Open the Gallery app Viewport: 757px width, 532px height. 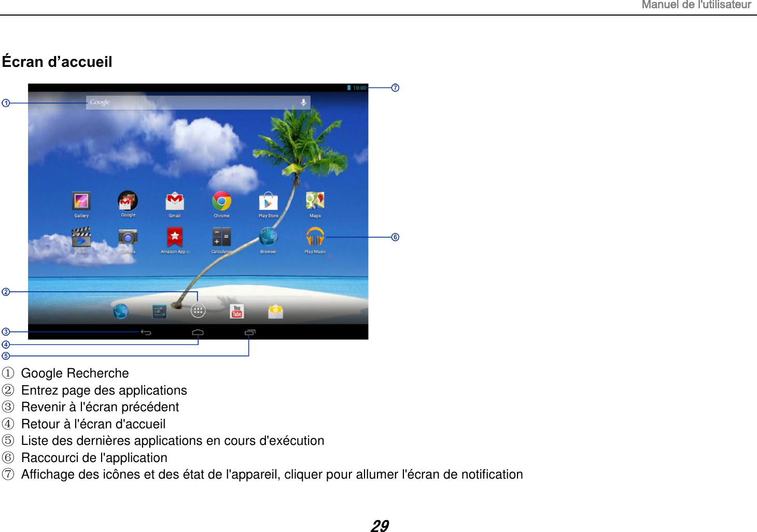[x=81, y=201]
